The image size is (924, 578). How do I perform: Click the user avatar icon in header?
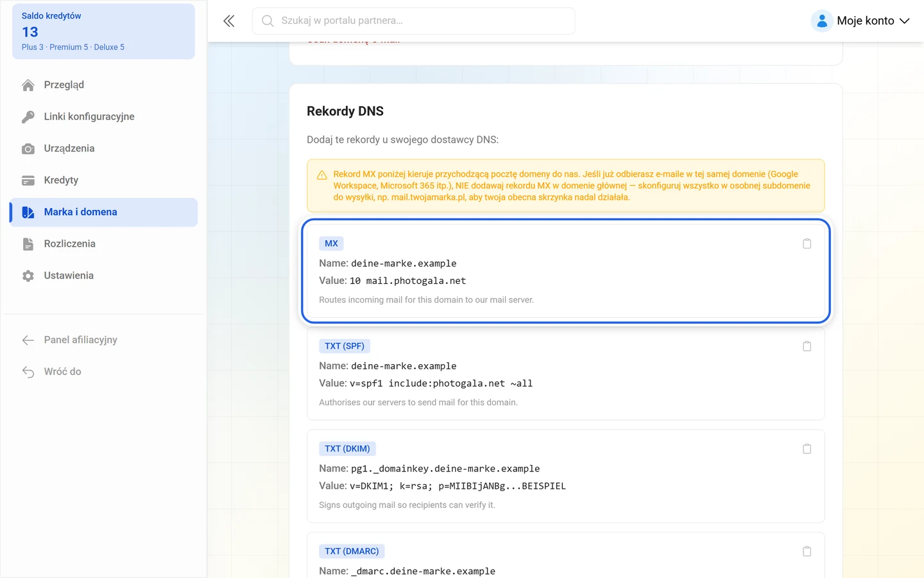822,21
